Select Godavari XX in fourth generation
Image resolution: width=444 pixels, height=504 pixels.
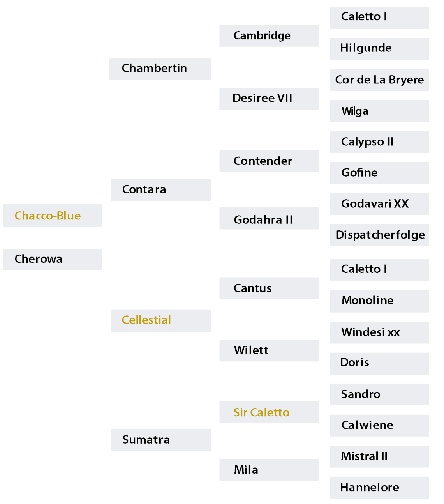(x=375, y=204)
